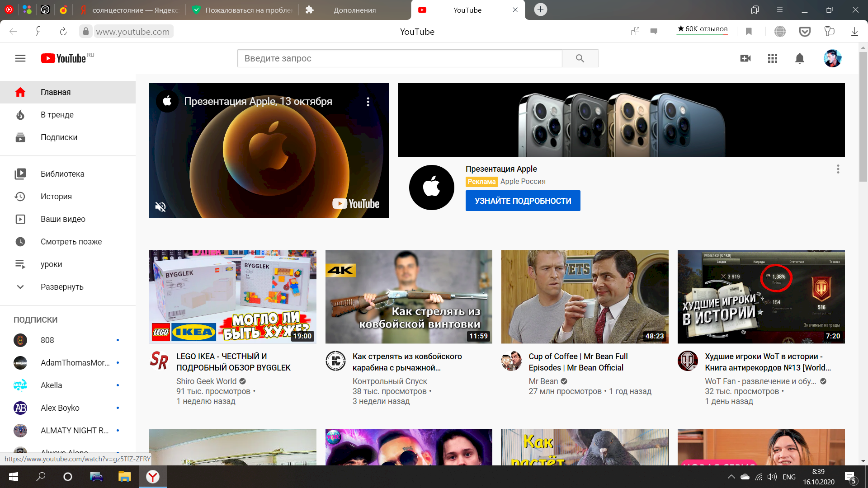The height and width of the screenshot is (488, 868).
Task: Switch to the Дополнения browser tab
Action: click(x=355, y=9)
